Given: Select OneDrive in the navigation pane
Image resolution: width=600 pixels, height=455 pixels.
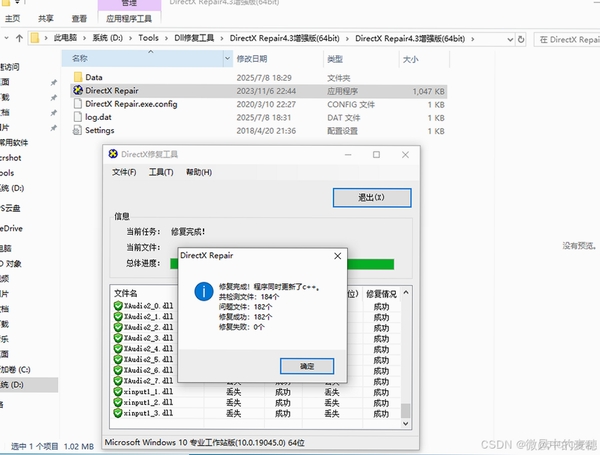Looking at the screenshot, I should [x=11, y=228].
